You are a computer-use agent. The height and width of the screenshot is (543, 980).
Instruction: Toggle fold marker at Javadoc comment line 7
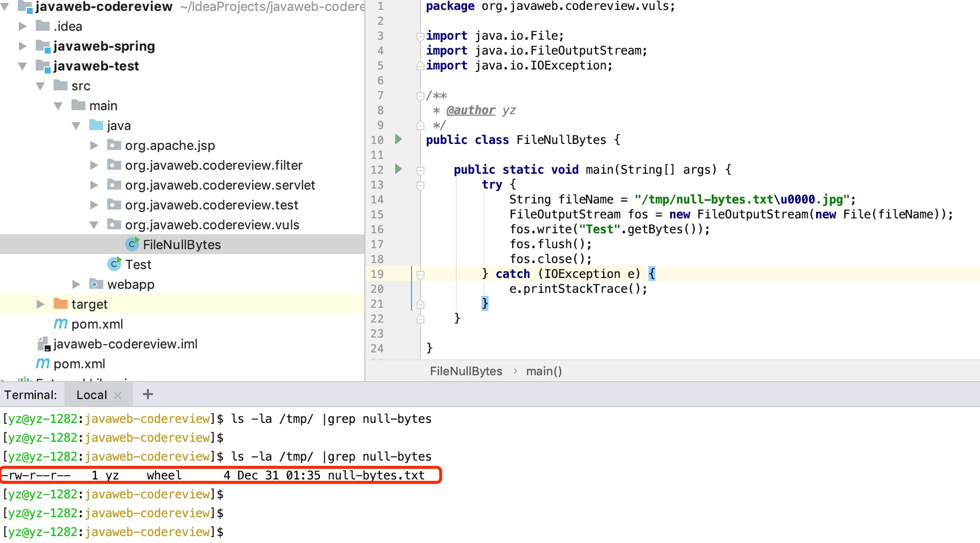420,96
